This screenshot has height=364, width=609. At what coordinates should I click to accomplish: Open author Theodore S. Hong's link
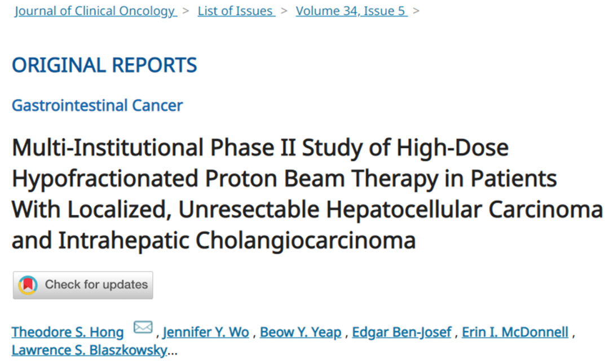pos(68,332)
